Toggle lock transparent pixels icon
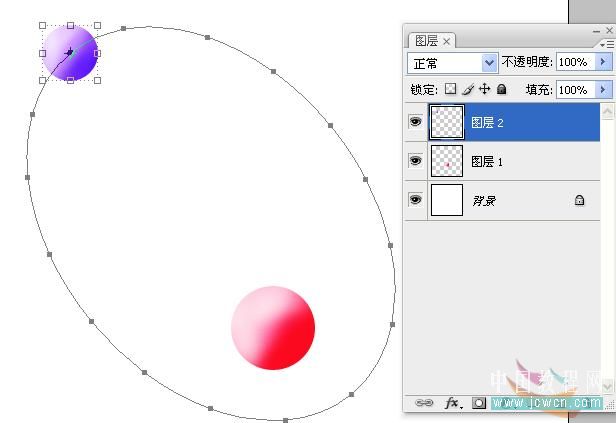 click(x=450, y=89)
